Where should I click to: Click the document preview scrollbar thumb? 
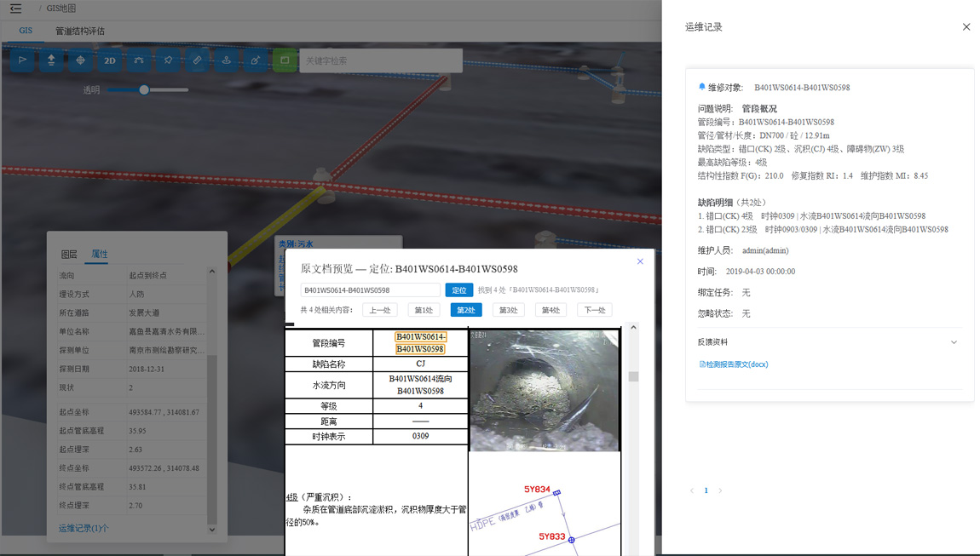click(633, 376)
